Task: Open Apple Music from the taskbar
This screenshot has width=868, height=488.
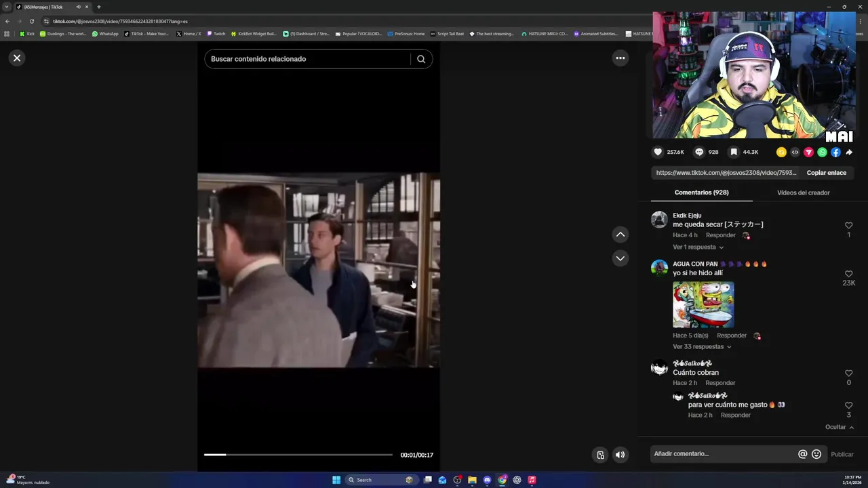Action: [x=532, y=480]
